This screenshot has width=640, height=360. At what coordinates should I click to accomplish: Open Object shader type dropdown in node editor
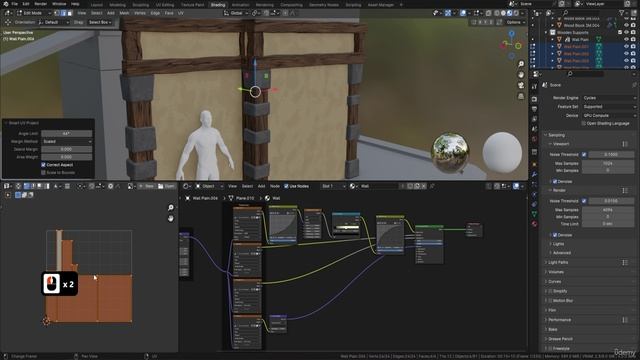tap(209, 186)
